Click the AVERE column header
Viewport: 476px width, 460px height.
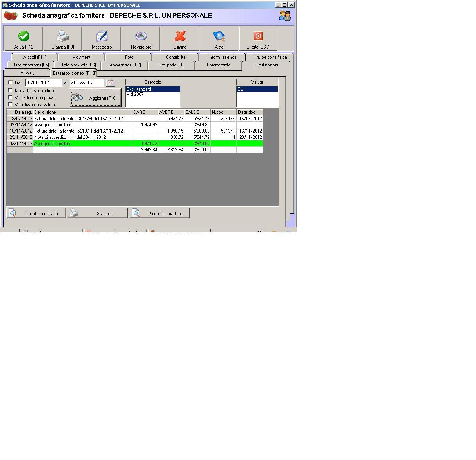coord(171,112)
